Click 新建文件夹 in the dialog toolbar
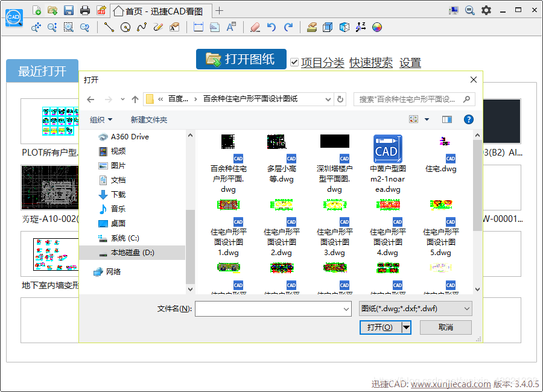Screen dimensions: 543x392 [x=149, y=119]
